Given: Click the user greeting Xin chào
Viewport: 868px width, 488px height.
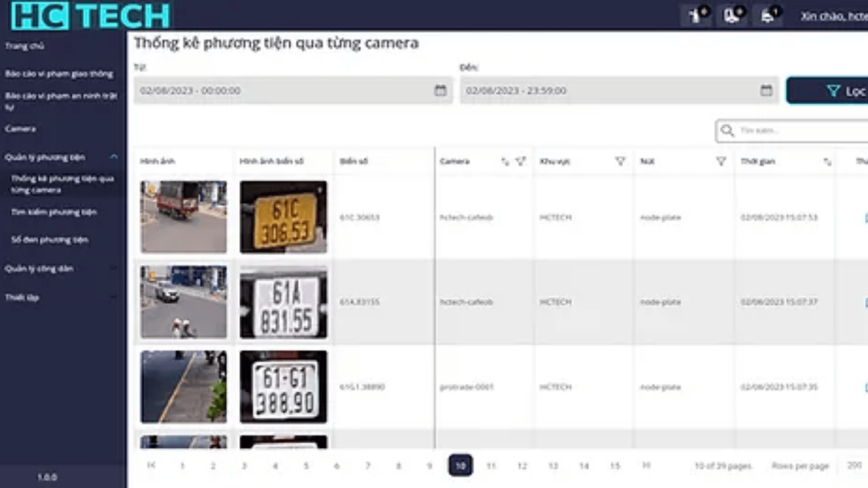Looking at the screenshot, I should [x=834, y=16].
